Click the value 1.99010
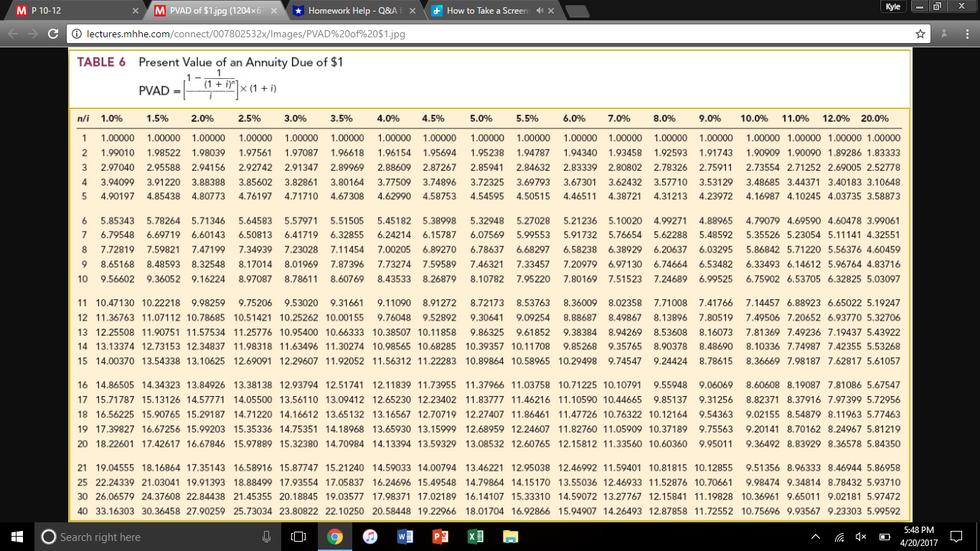The image size is (980, 551). pyautogui.click(x=118, y=153)
